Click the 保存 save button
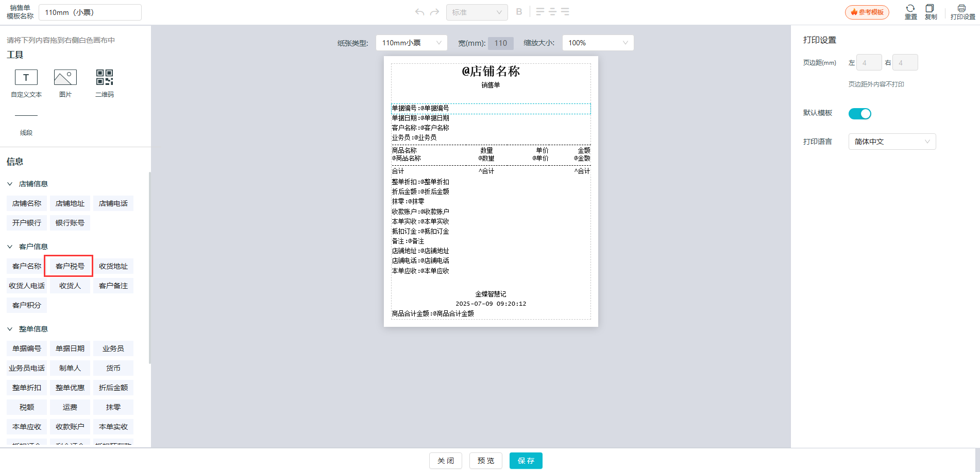The height and width of the screenshot is (472, 980). pos(526,461)
